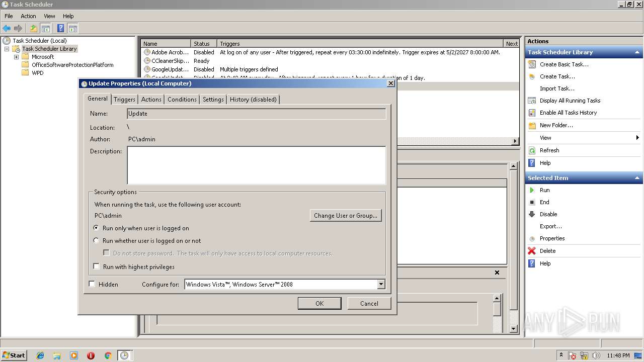Open the View menu in menu bar

point(49,16)
